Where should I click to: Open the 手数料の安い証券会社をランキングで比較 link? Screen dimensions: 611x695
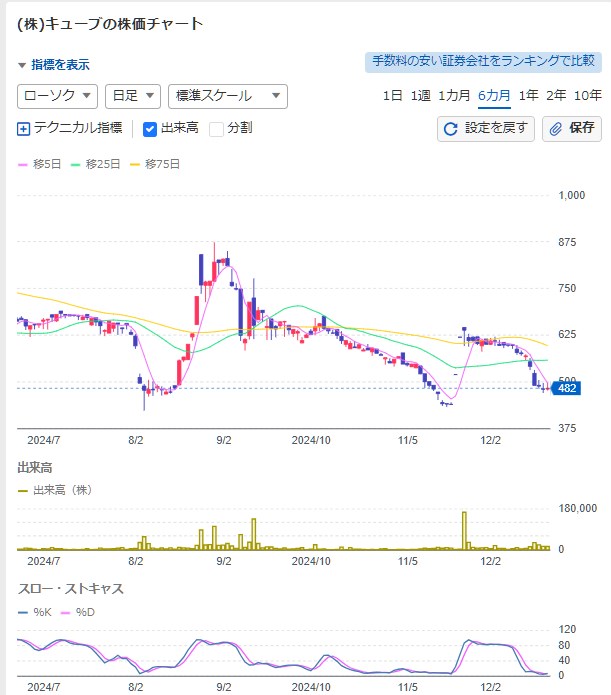(483, 61)
